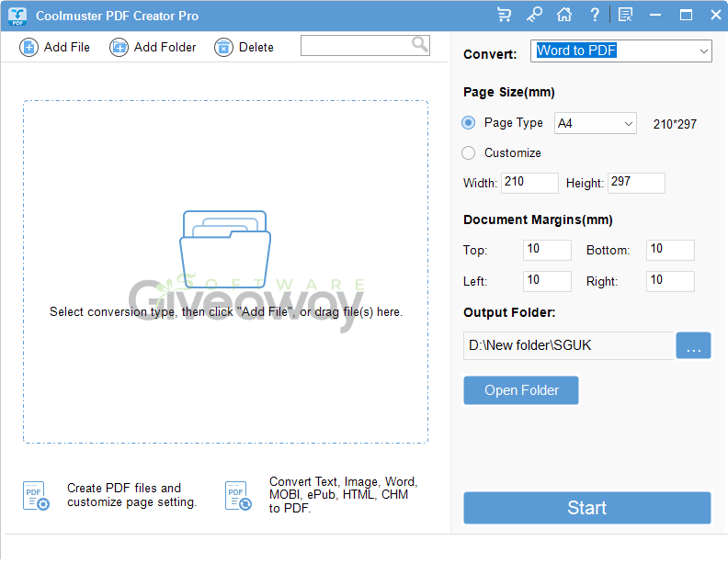Click the search magnifier icon
The width and height of the screenshot is (728, 563).
420,44
